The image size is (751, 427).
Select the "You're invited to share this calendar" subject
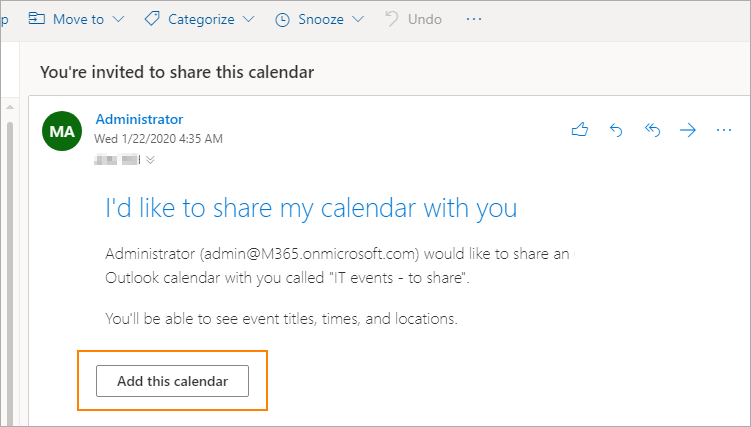click(x=177, y=72)
